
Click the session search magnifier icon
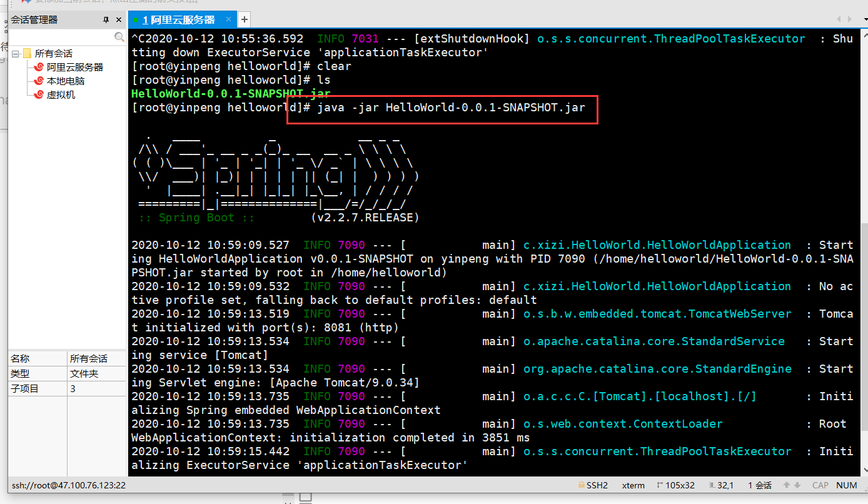pos(119,38)
